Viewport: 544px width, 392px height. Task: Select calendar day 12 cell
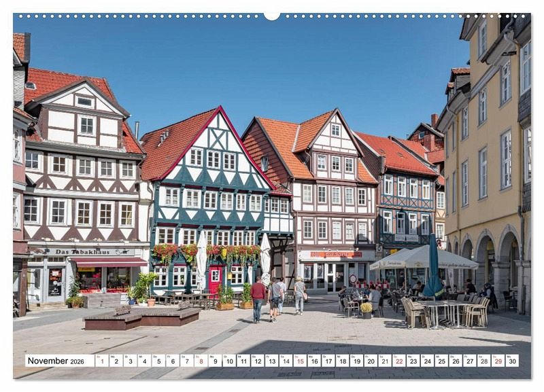pyautogui.click(x=258, y=361)
